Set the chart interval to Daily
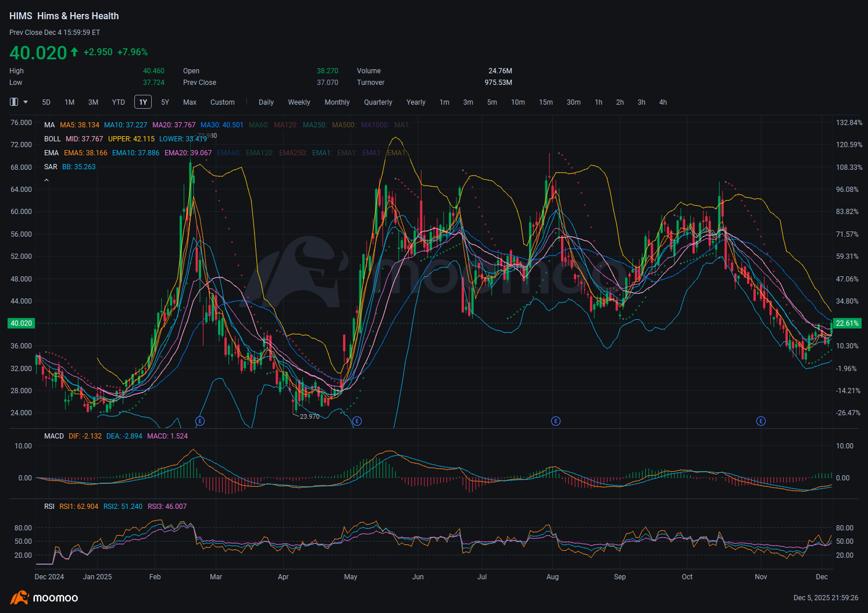Viewport: 868px width, 613px height. (x=266, y=102)
